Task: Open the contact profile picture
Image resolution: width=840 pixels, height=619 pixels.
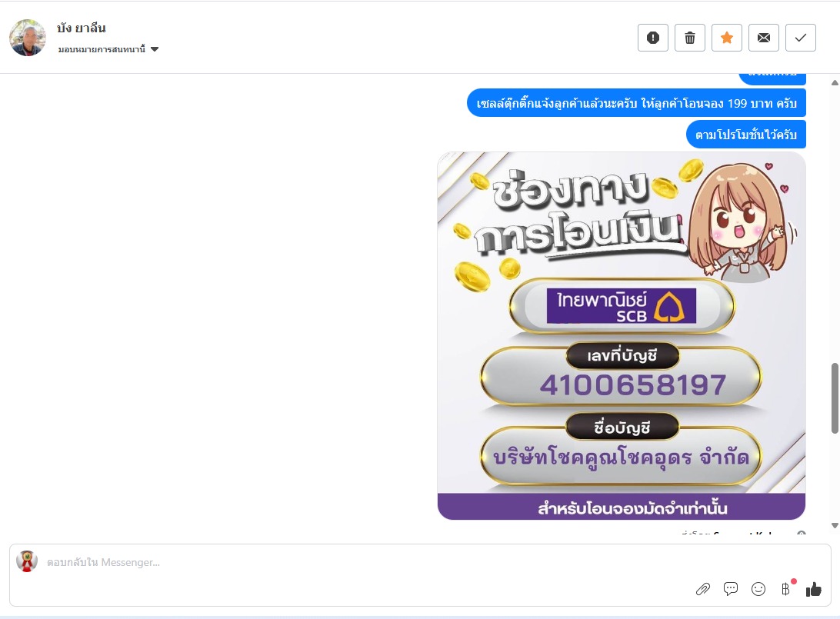Action: coord(28,38)
